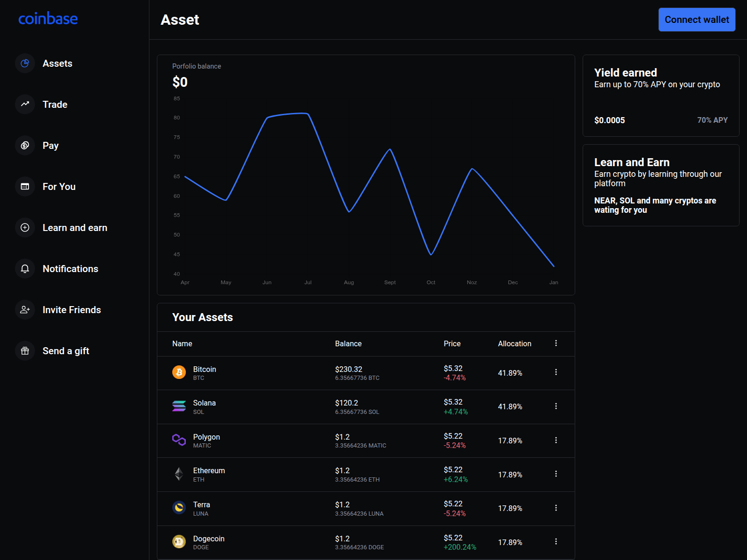Select Invite Friends in the sidebar
The image size is (747, 560).
point(71,310)
